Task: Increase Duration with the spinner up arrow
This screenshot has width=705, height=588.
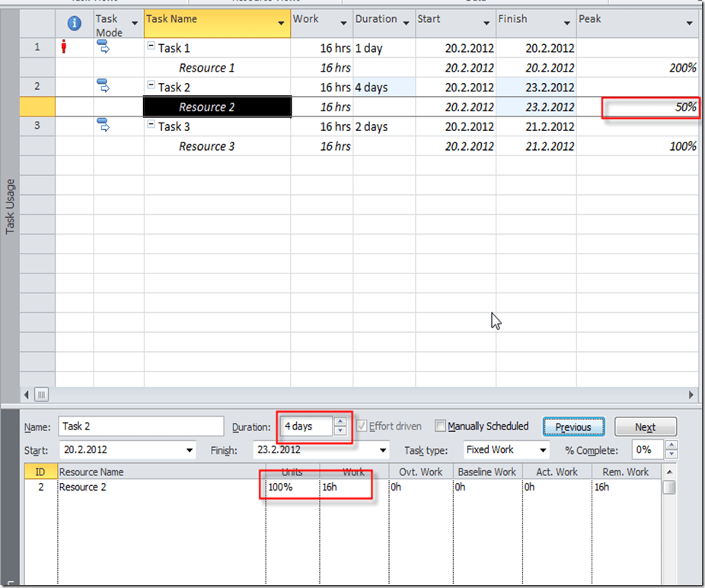Action: pyautogui.click(x=340, y=422)
